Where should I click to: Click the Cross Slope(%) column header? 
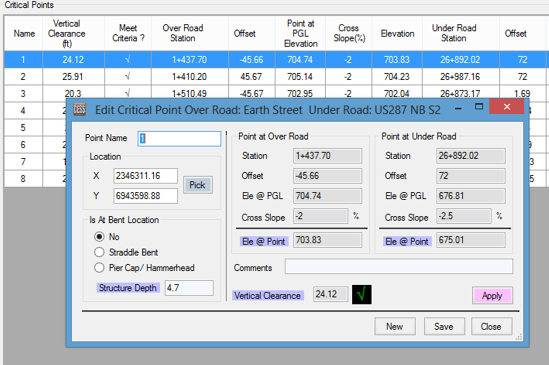(x=349, y=34)
